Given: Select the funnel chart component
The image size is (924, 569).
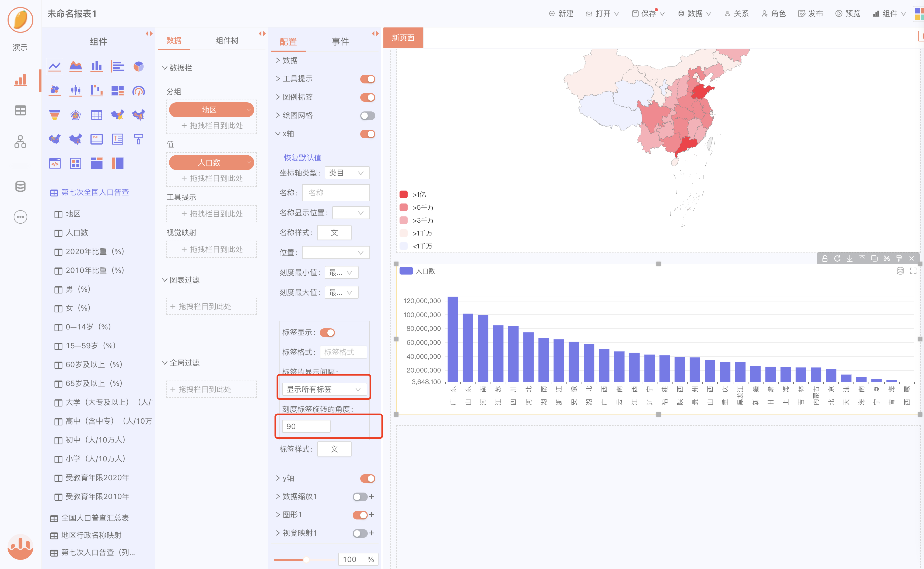Looking at the screenshot, I should point(55,115).
